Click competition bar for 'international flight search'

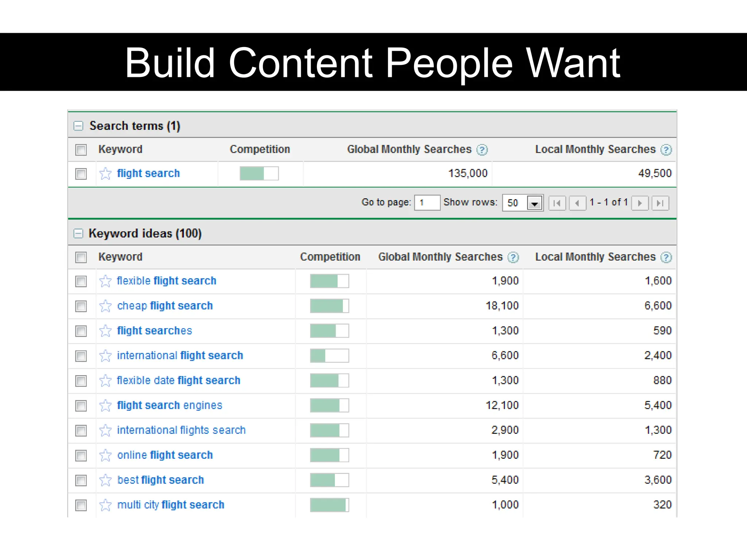(x=329, y=355)
